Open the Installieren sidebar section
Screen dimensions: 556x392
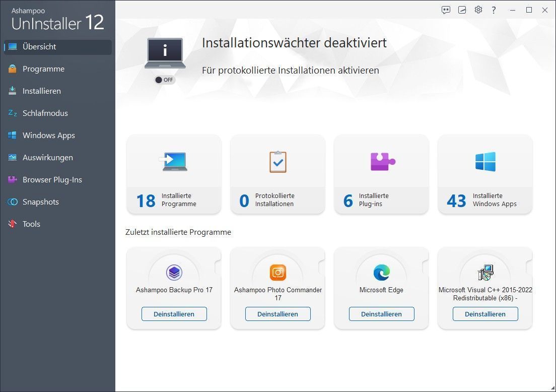click(x=41, y=91)
